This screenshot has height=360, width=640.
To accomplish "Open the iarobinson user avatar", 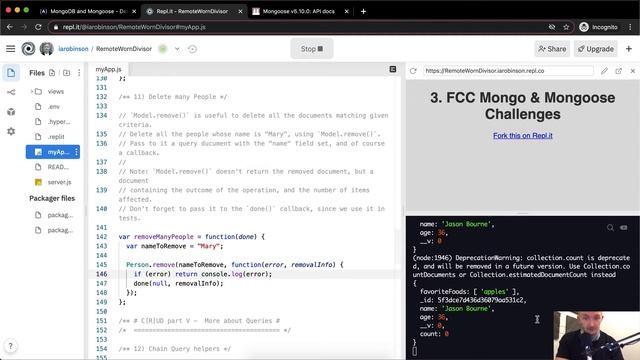I will [x=47, y=49].
